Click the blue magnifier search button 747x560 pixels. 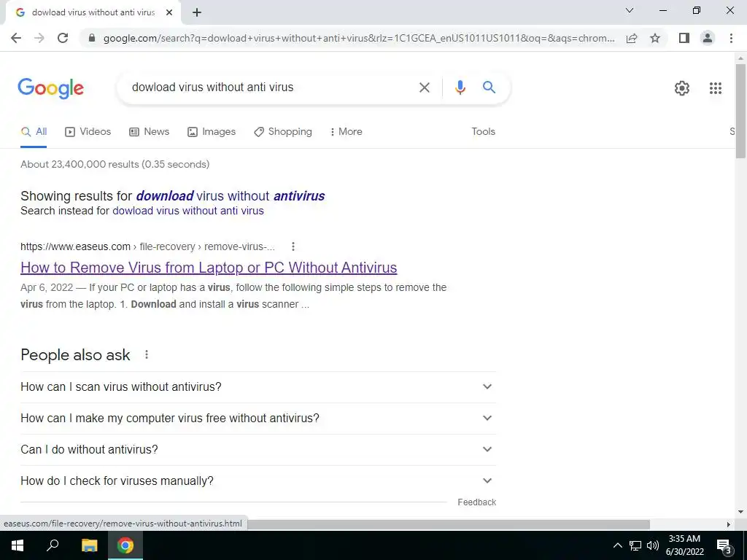point(489,87)
